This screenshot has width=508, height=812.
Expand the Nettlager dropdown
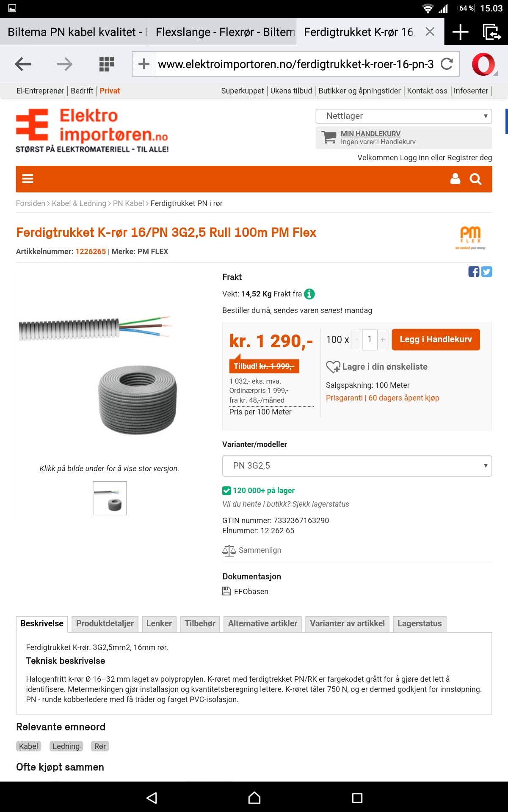[x=403, y=116]
